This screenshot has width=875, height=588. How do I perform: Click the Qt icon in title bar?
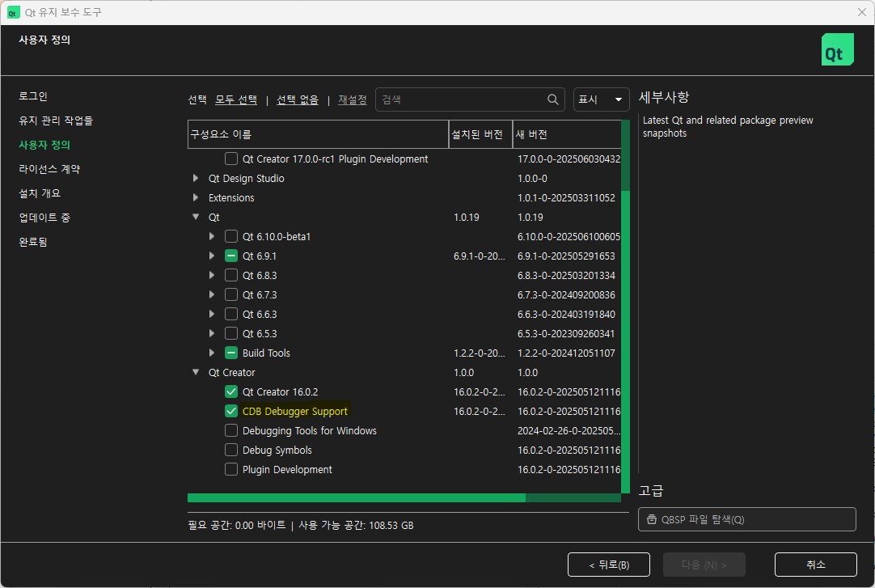click(14, 12)
